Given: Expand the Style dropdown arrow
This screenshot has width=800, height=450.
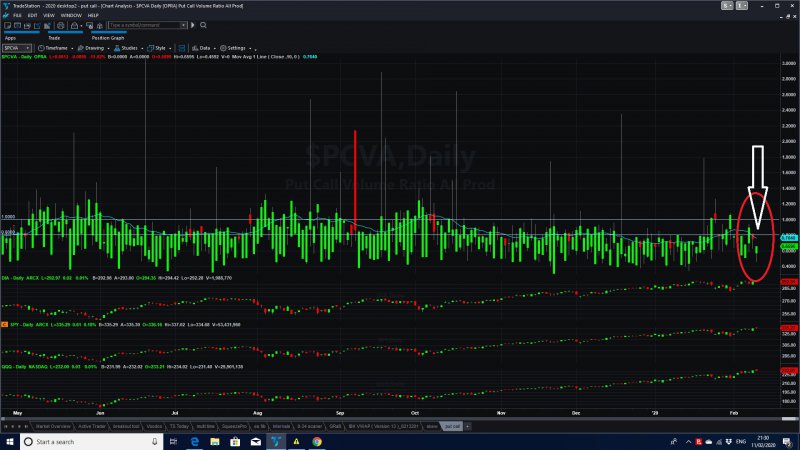Looking at the screenshot, I should point(170,48).
